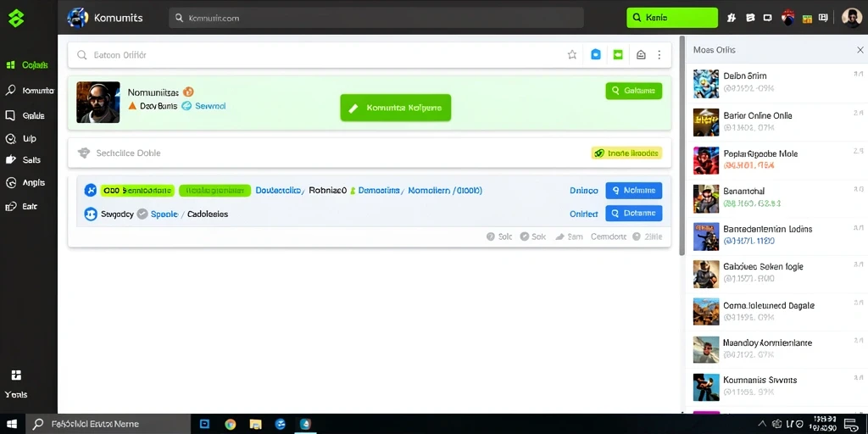Click the Onirled link

583,214
